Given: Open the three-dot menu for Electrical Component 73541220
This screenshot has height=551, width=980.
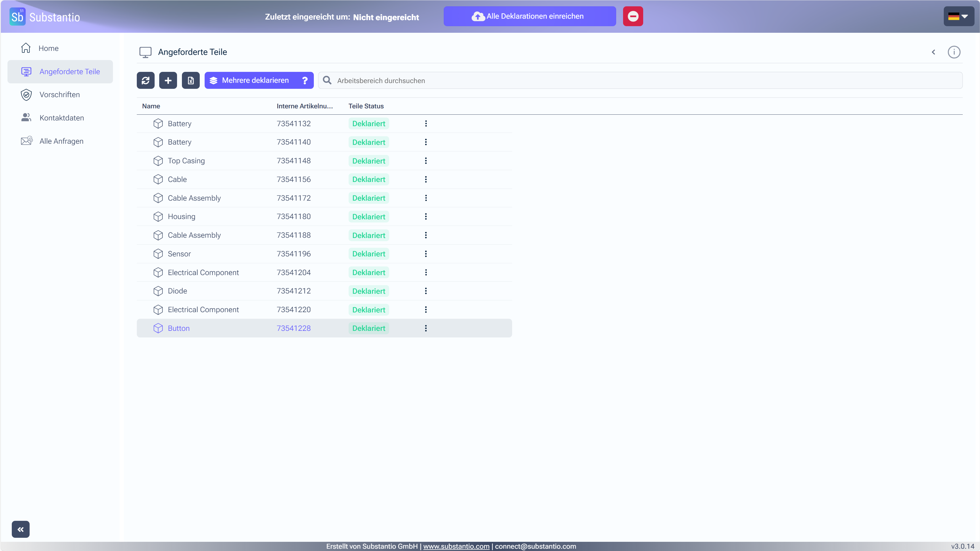Looking at the screenshot, I should pyautogui.click(x=426, y=310).
